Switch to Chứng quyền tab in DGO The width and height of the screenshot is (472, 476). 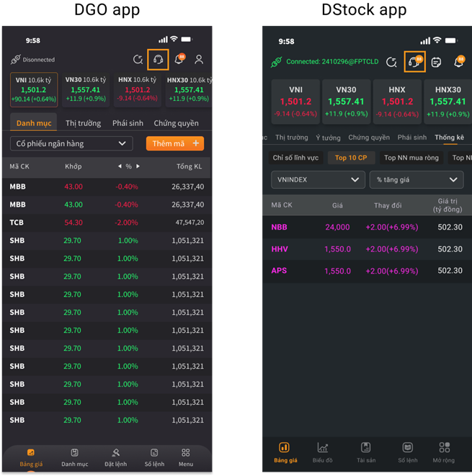pyautogui.click(x=176, y=123)
